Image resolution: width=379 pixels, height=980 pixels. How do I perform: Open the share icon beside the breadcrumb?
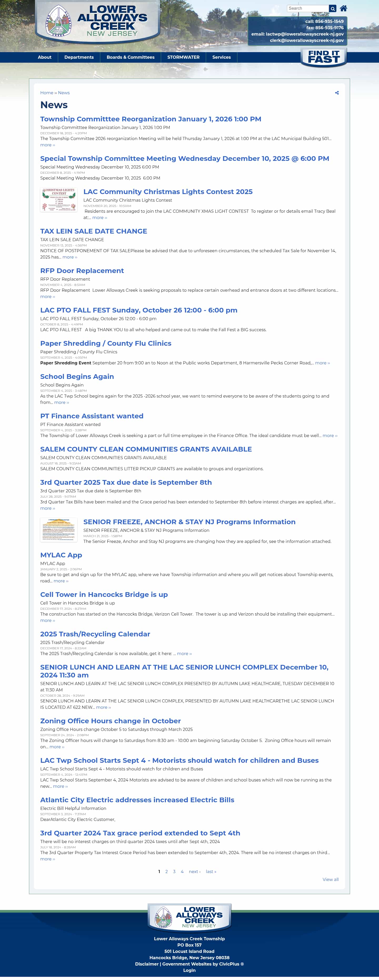pos(337,93)
